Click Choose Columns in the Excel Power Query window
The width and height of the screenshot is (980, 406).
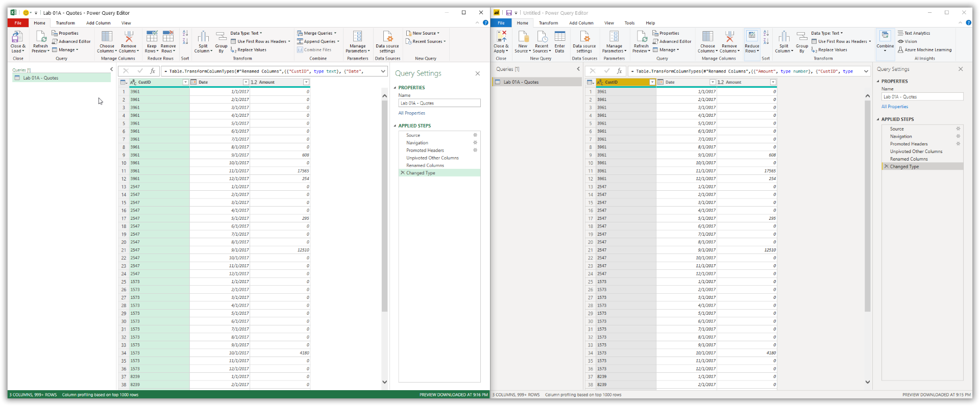(x=107, y=41)
